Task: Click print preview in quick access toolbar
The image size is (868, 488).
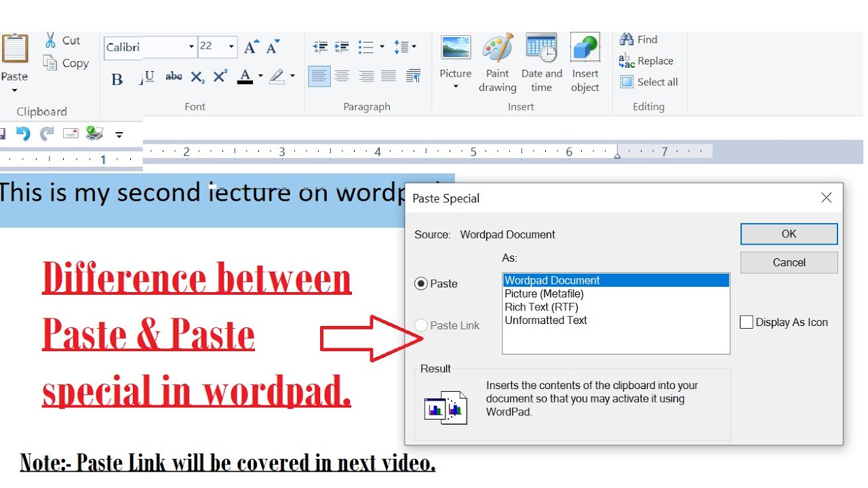Action: pyautogui.click(x=94, y=134)
